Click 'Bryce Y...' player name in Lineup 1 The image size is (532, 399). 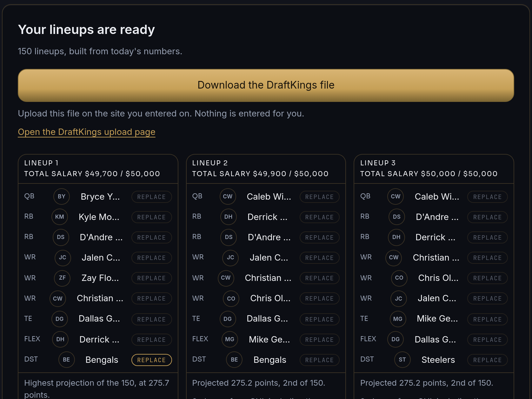tap(100, 197)
